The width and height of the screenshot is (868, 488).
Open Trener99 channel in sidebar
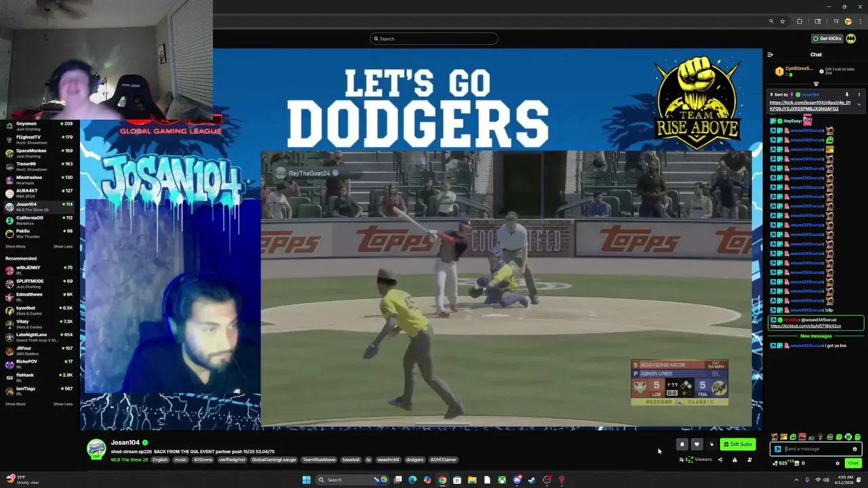pos(39,166)
